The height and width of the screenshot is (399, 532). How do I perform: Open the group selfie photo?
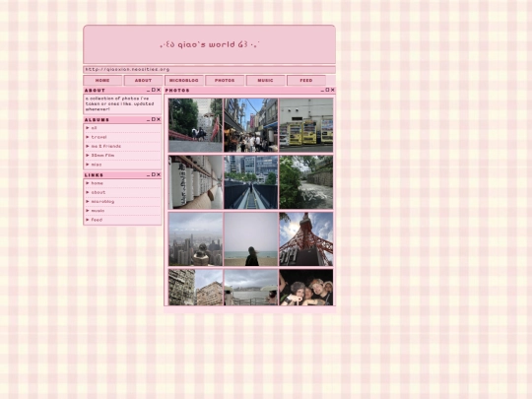(x=306, y=288)
